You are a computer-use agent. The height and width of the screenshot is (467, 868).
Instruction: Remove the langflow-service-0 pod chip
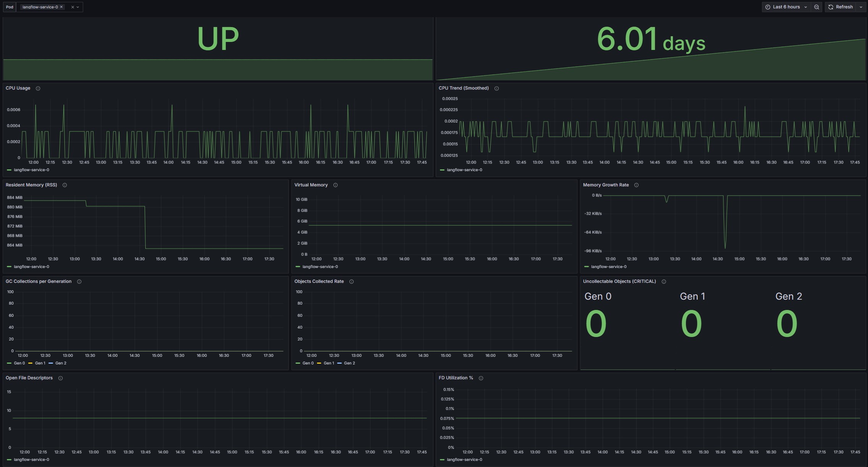(61, 7)
